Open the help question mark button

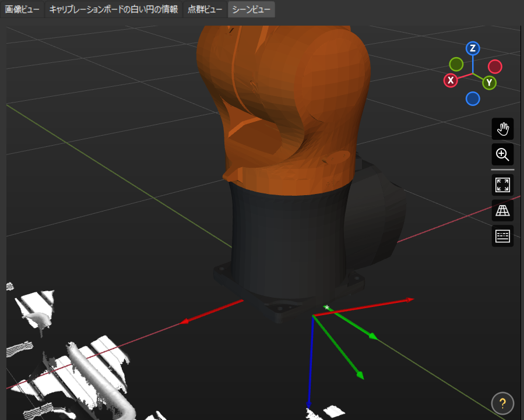(502, 403)
